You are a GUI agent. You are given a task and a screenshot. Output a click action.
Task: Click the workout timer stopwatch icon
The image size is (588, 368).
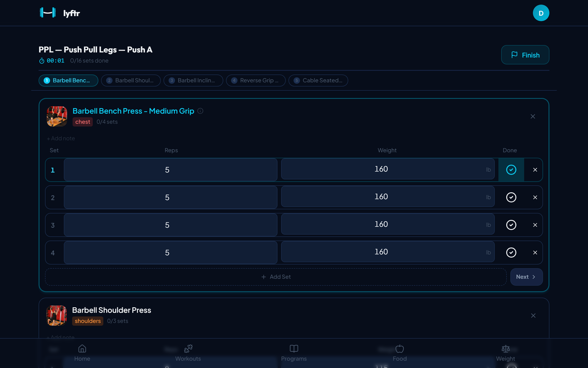coord(42,61)
